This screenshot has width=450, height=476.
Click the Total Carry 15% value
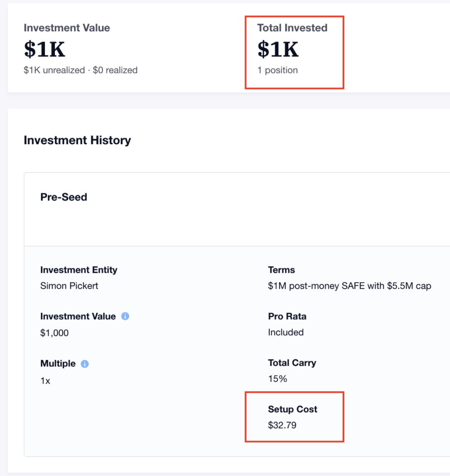pyautogui.click(x=277, y=379)
